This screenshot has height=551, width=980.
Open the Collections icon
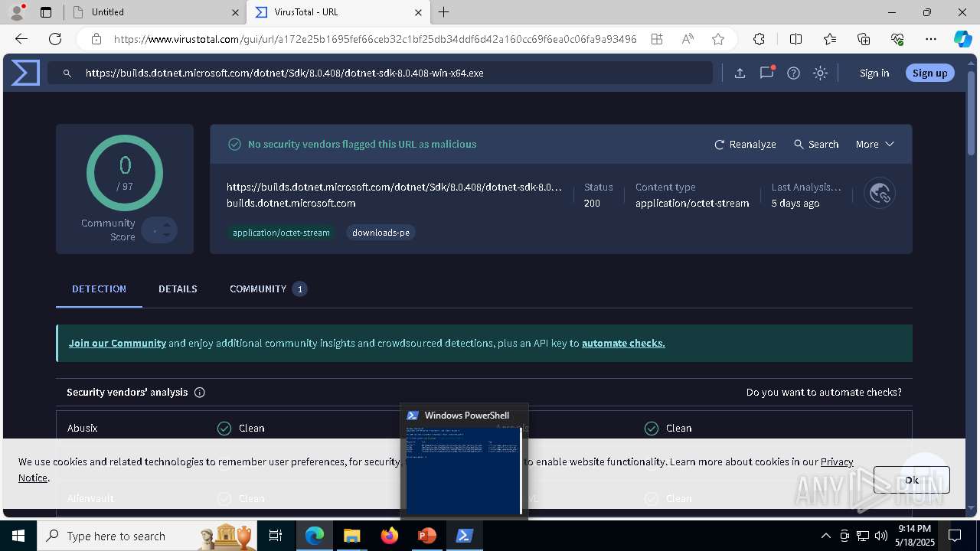point(864,39)
